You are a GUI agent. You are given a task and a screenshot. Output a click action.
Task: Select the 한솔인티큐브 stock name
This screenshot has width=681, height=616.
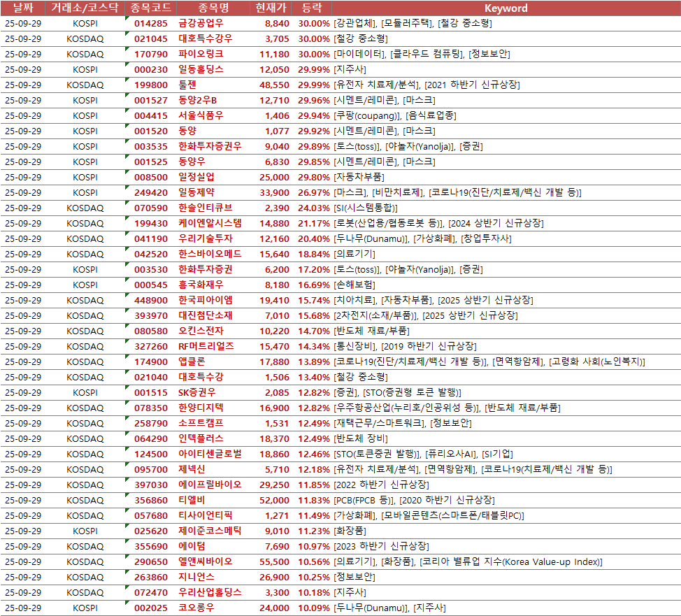click(206, 208)
